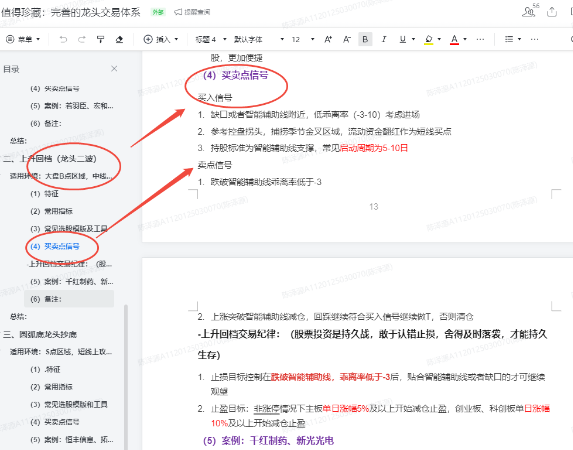The image size is (573, 450).
Task: Go to outline item 三、圆弧底龙头抄底
Action: (x=40, y=334)
